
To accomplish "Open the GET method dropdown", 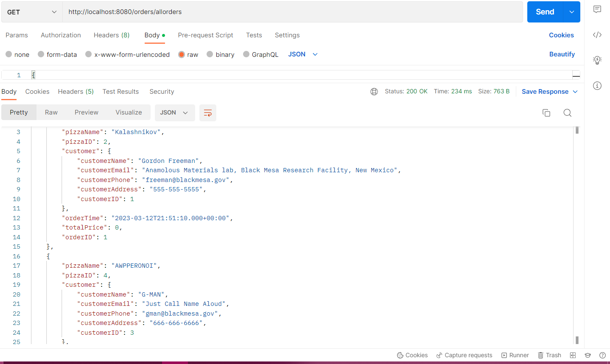I will 31,12.
